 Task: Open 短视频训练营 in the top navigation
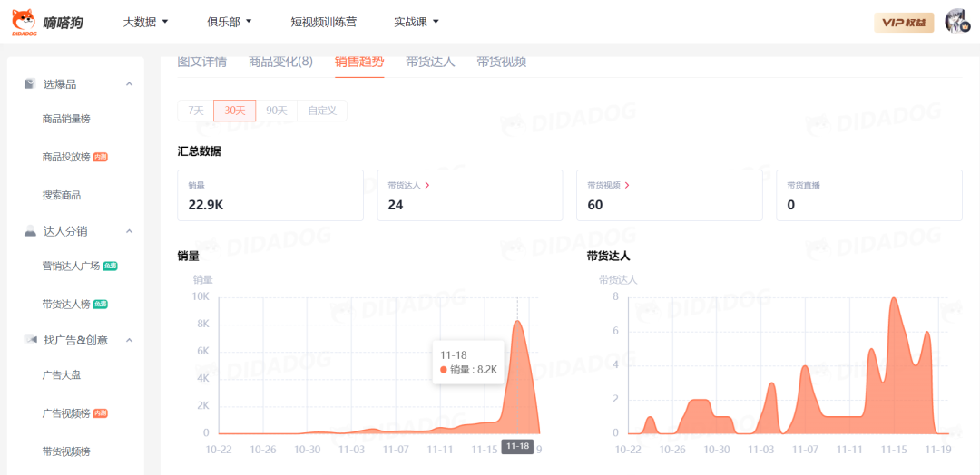(323, 22)
